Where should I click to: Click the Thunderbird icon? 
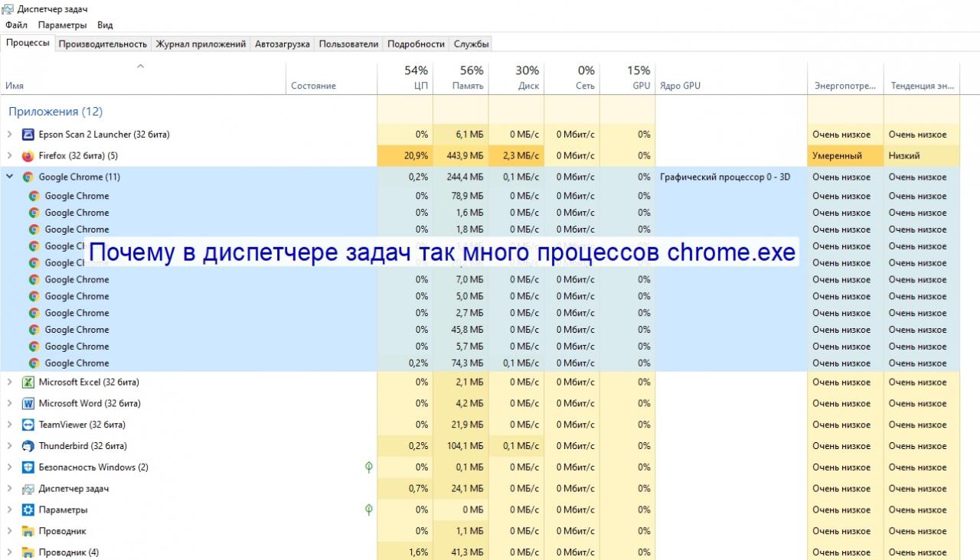click(x=28, y=446)
